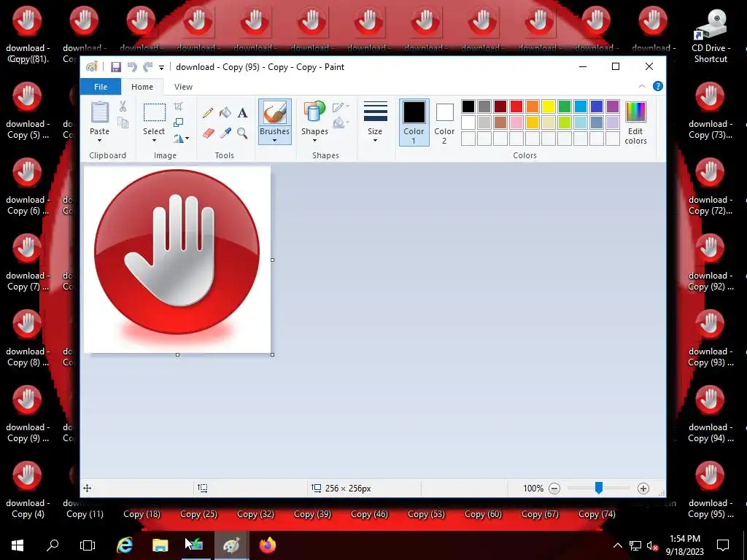Click the Brushes tool icon

pos(275,113)
